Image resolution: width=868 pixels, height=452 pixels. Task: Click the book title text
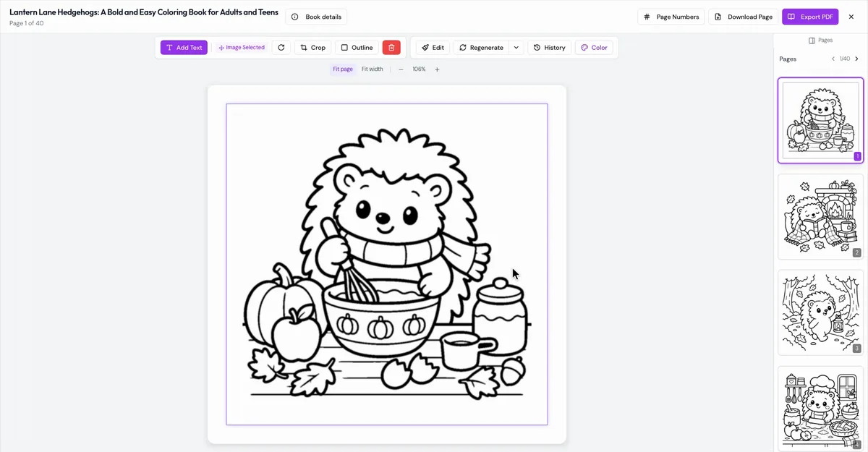coord(144,12)
